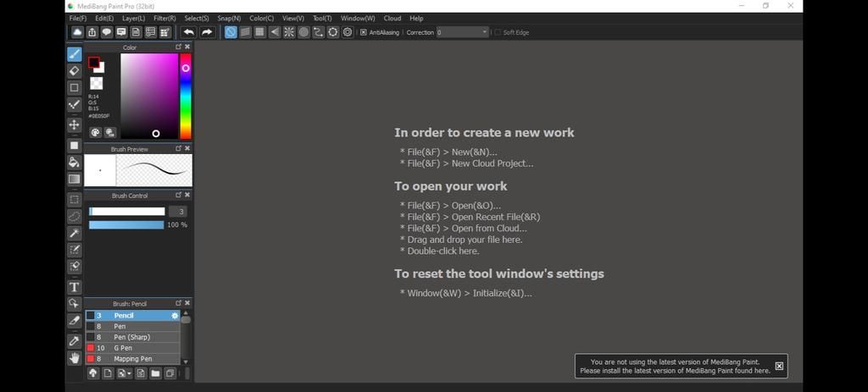Close the Color panel
Image resolution: width=868 pixels, height=392 pixels.
187,47
